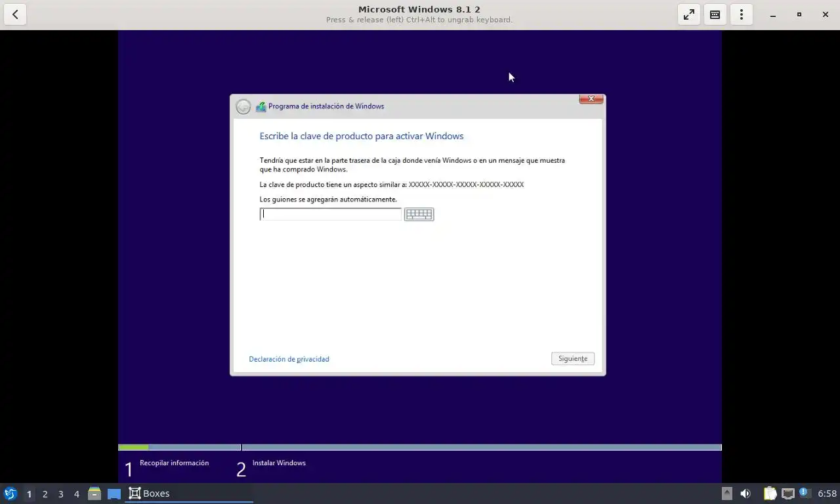Viewport: 840px width, 504px height.
Task: Maximize the Boxes window
Action: [799, 14]
